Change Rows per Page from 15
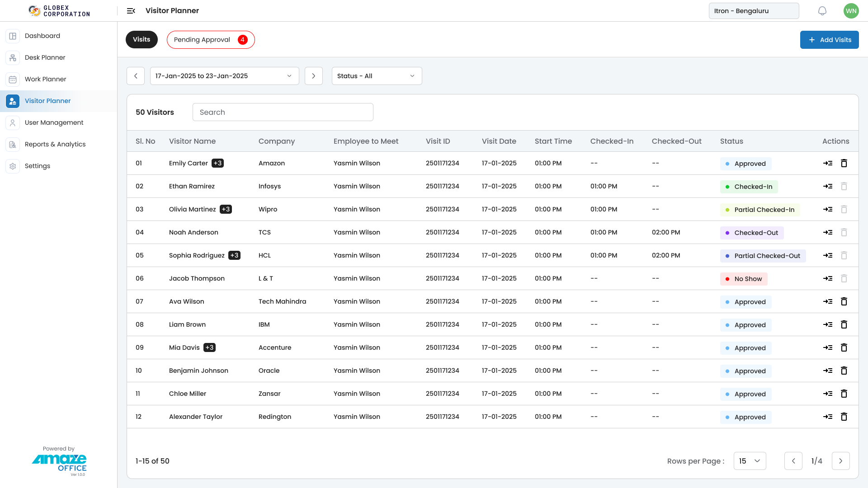This screenshot has height=488, width=868. [x=750, y=461]
